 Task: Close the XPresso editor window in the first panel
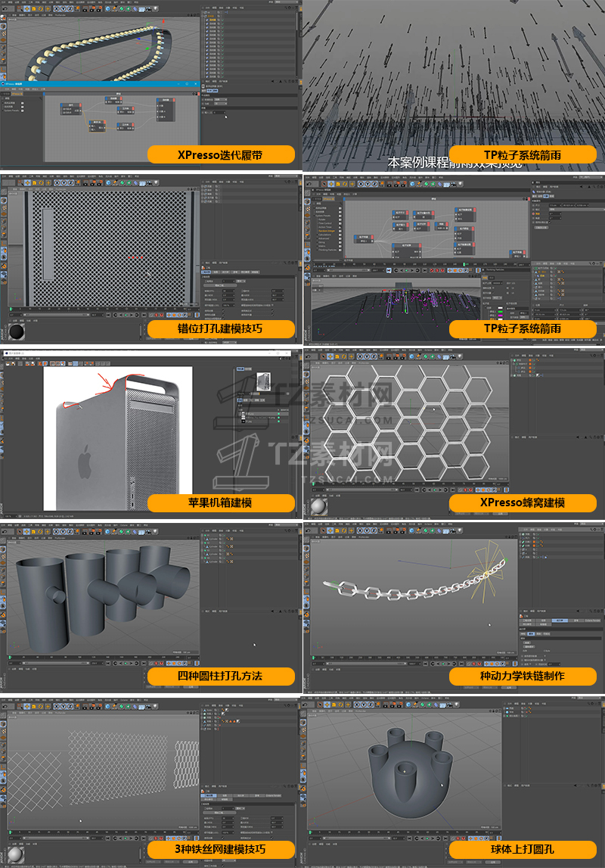[x=195, y=83]
